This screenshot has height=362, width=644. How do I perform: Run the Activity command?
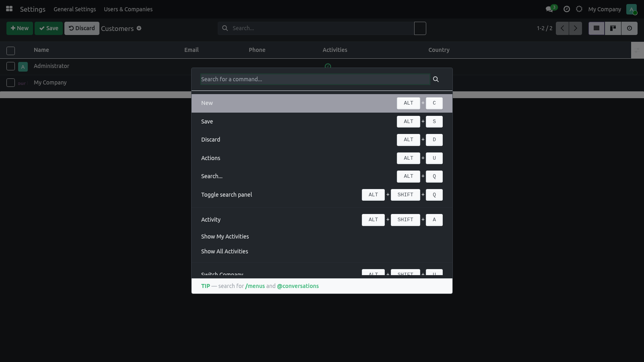coord(322,220)
